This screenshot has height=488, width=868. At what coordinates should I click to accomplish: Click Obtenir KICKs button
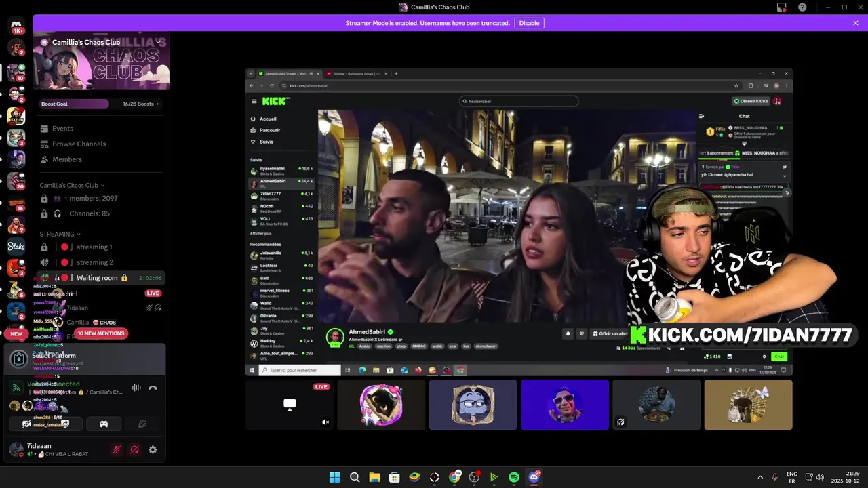click(x=750, y=101)
